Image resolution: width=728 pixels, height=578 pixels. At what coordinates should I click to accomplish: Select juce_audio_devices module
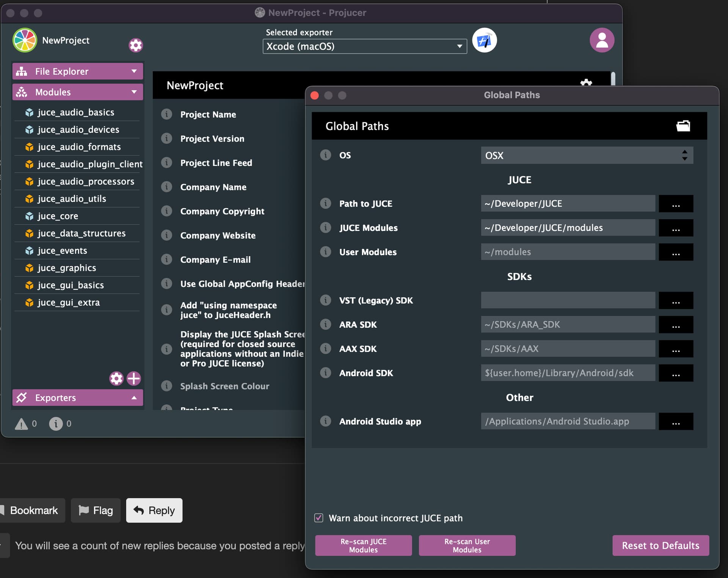tap(77, 130)
